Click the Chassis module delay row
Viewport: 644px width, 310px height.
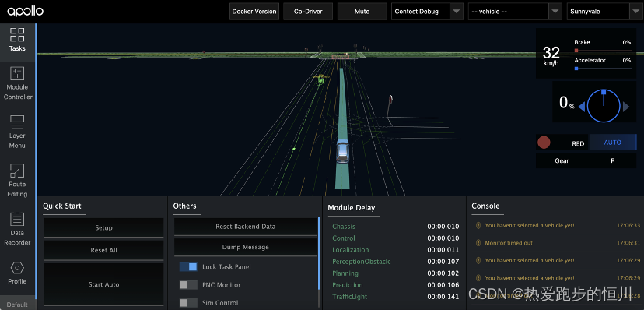click(x=396, y=227)
